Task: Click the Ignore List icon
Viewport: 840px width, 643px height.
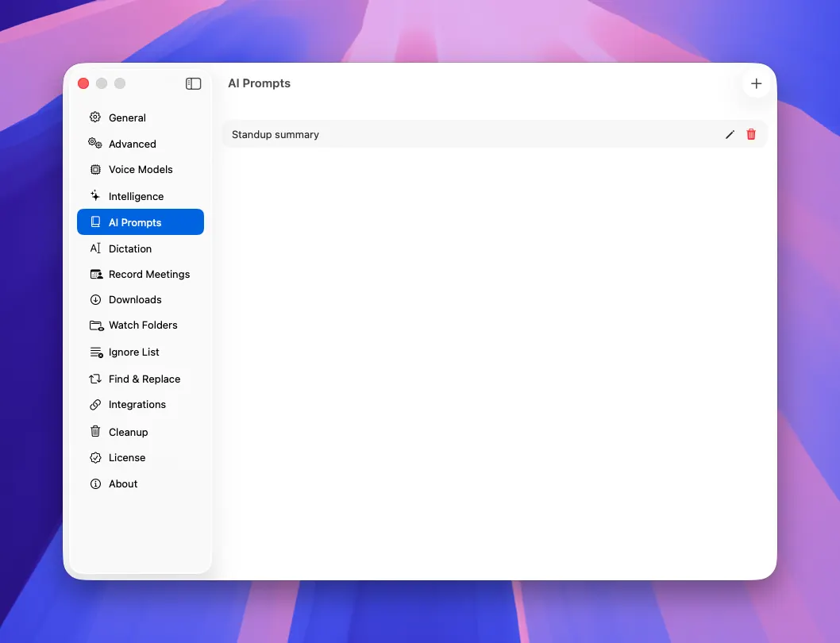Action: coord(96,352)
